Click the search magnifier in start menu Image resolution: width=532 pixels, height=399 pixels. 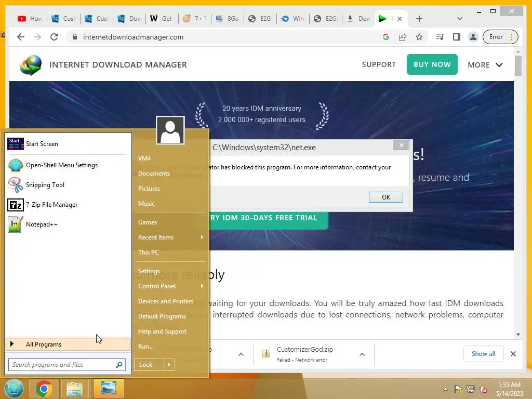coord(119,365)
